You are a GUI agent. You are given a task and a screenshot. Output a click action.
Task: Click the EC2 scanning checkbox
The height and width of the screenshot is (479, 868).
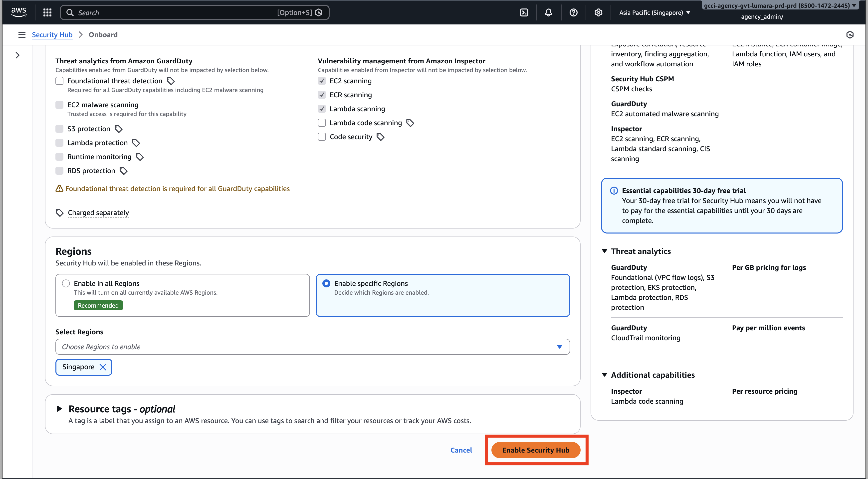pos(322,81)
